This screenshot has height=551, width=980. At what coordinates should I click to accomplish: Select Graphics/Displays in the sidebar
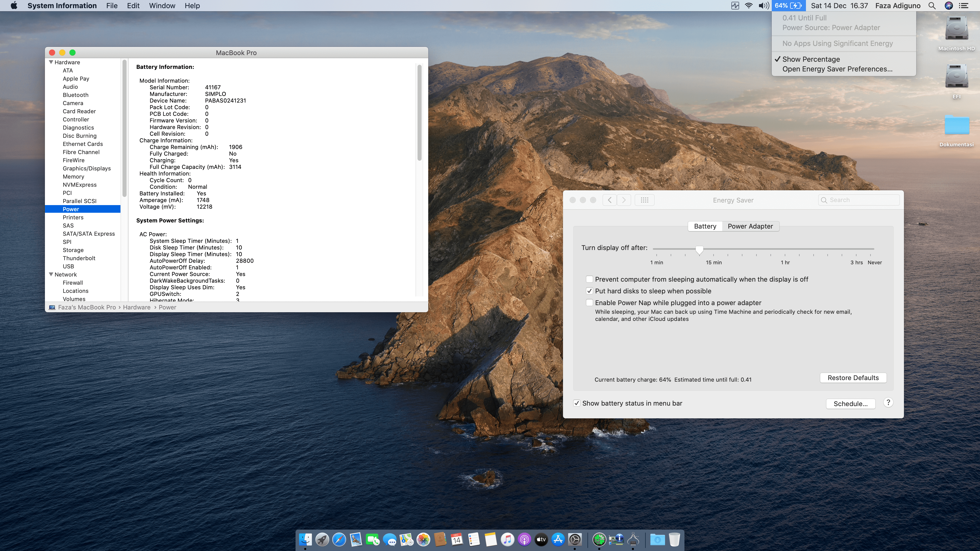point(86,168)
